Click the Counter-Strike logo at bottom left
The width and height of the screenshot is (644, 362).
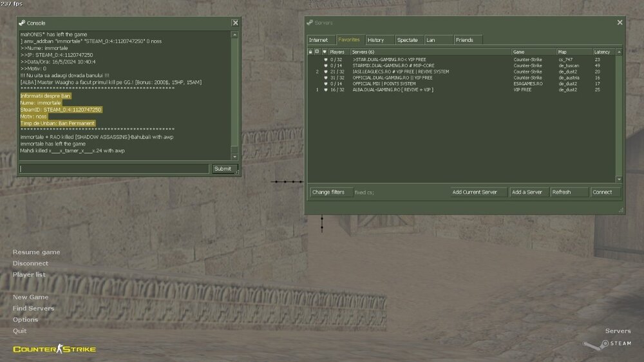tap(54, 349)
